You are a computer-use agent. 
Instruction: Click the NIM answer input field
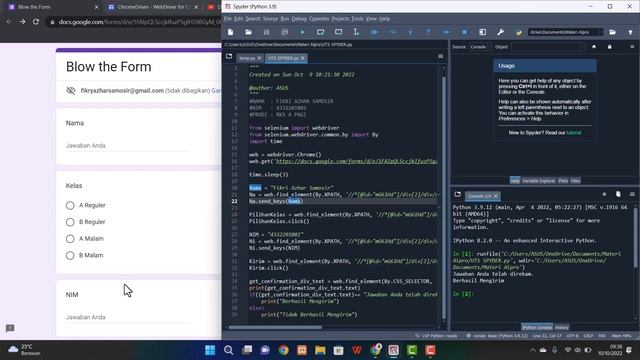[x=127, y=317]
